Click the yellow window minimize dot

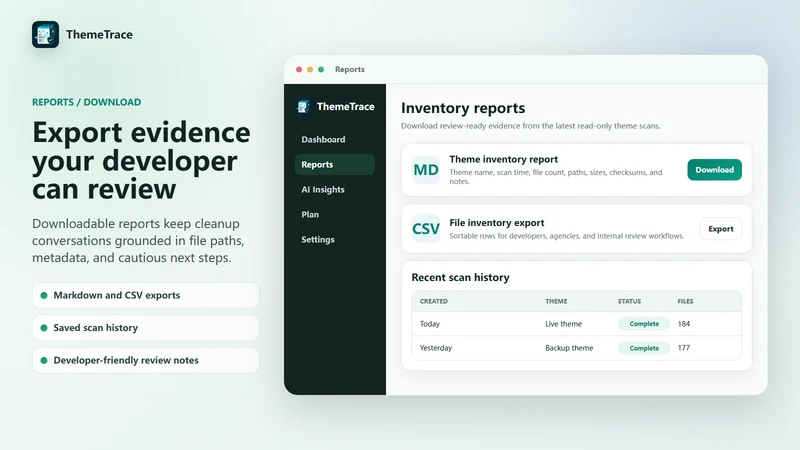pos(310,69)
